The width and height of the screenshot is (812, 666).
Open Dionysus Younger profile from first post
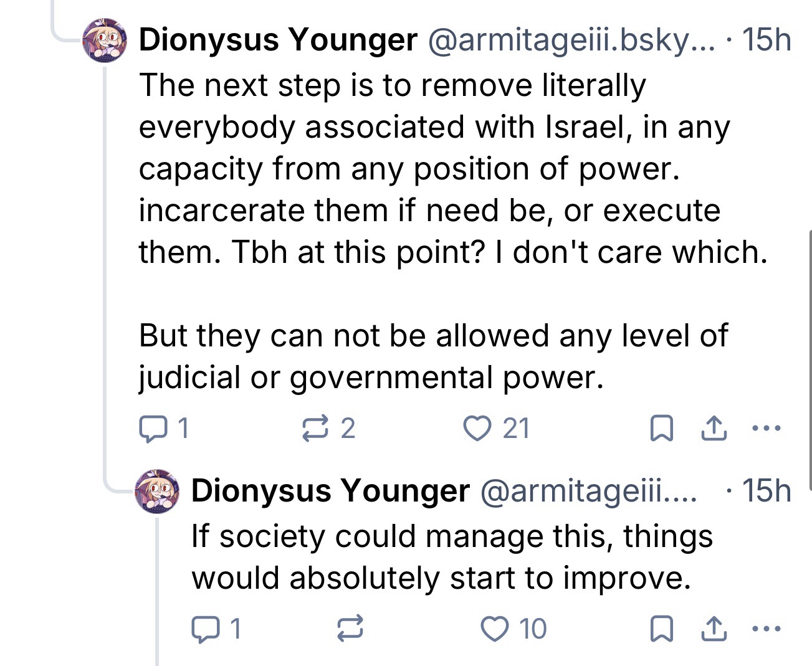(x=278, y=41)
